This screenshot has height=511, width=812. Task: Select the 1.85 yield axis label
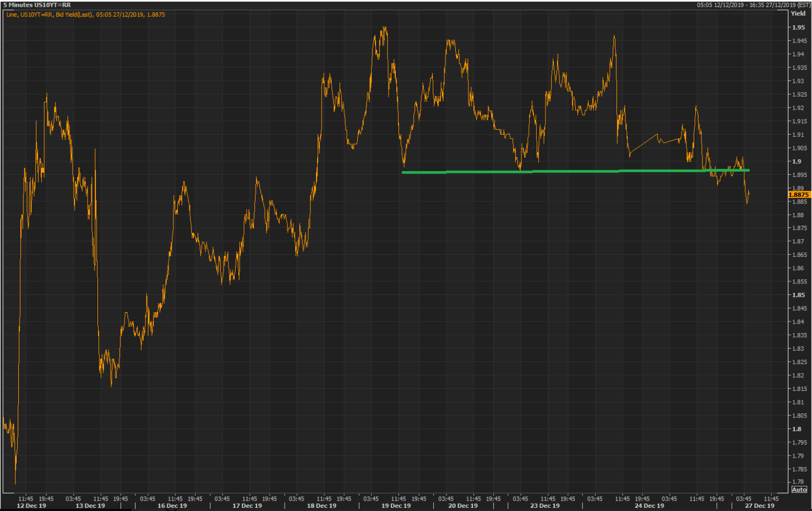click(x=798, y=295)
